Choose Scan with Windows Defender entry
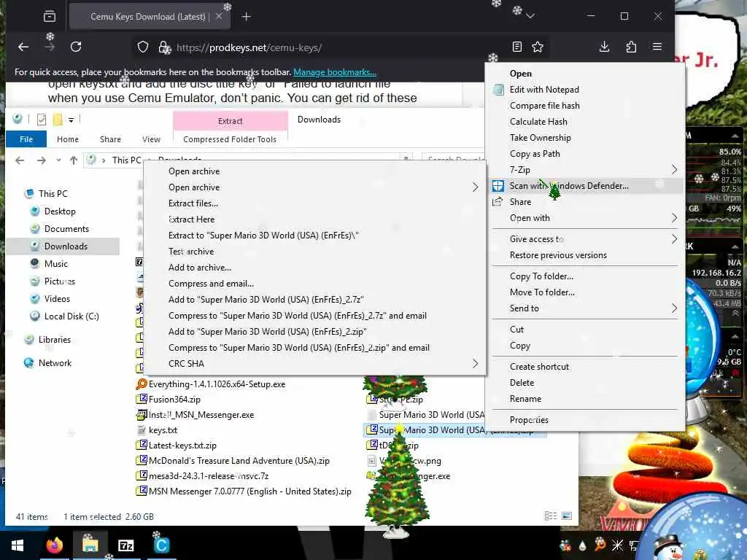 [x=586, y=186]
